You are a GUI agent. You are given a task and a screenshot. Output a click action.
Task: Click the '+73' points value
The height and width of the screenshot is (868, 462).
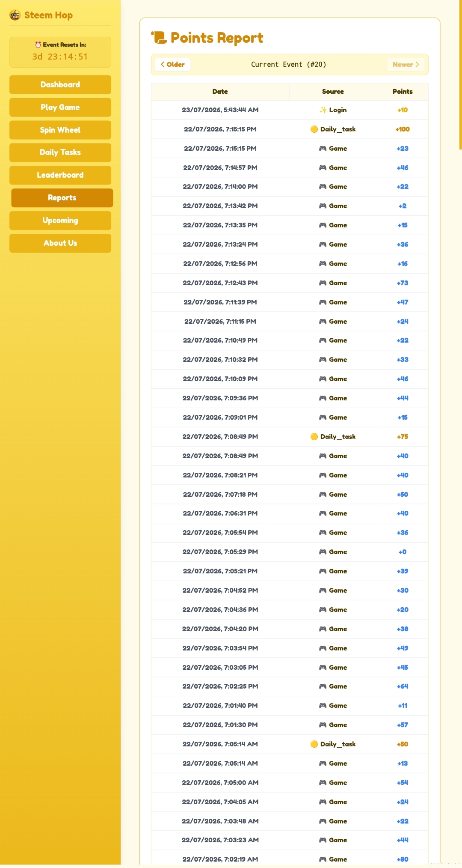click(403, 283)
